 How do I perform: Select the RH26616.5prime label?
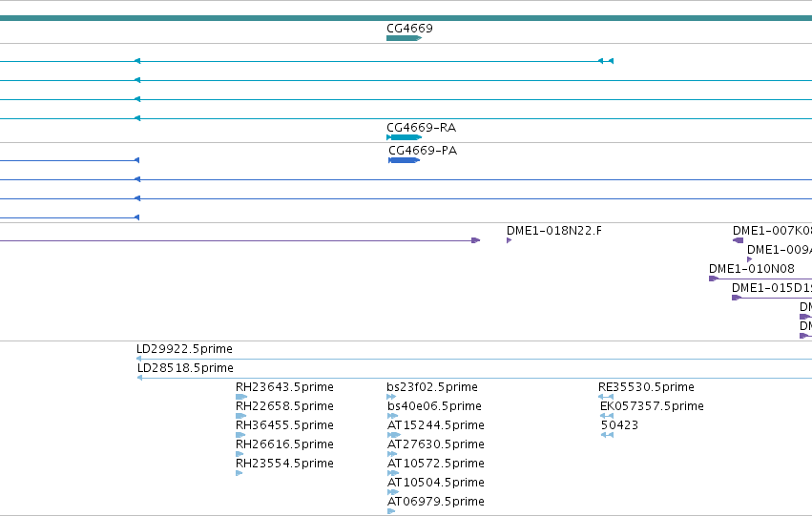[284, 444]
